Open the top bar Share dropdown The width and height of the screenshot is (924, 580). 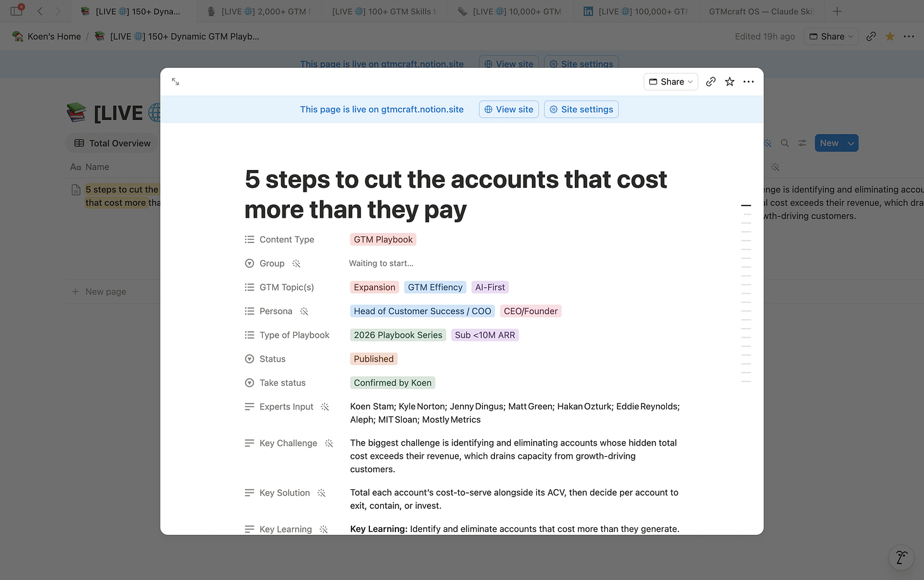[831, 36]
